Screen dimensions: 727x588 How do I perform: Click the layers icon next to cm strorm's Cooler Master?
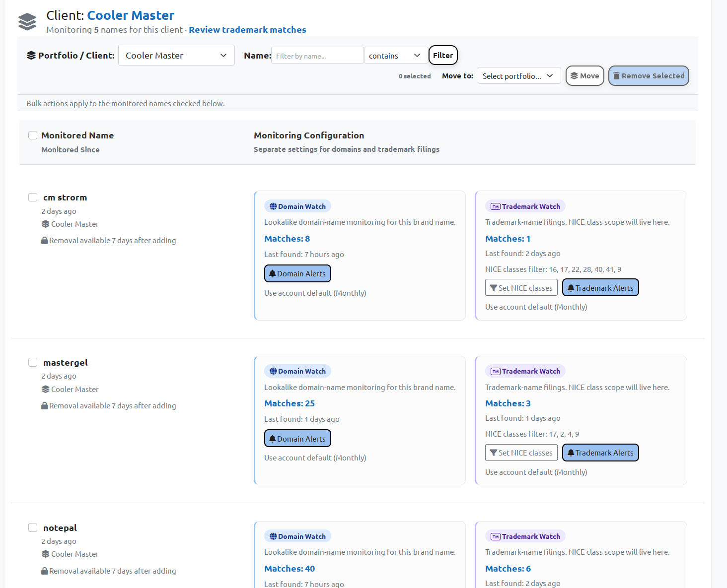pos(46,224)
